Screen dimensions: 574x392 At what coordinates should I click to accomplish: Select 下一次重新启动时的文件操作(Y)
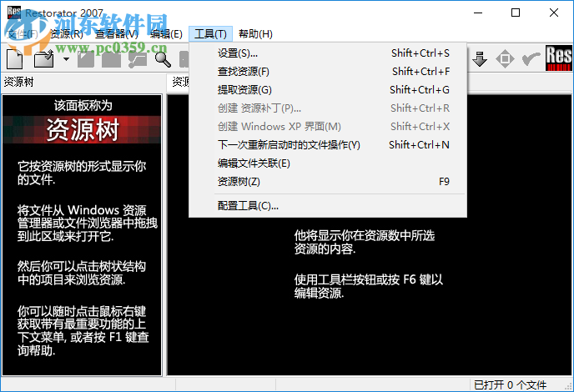[x=328, y=145]
